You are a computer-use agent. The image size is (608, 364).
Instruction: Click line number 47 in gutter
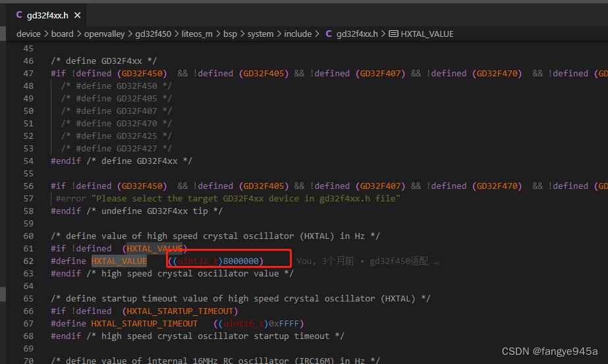coord(28,73)
